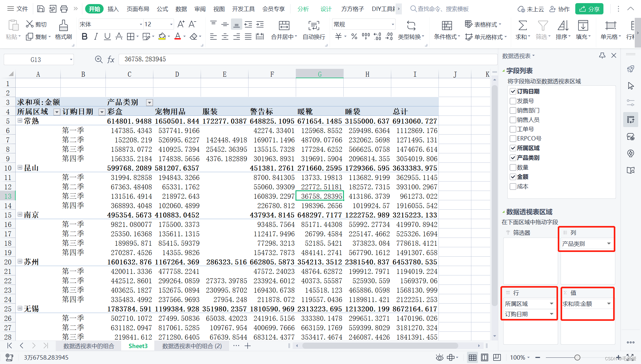This screenshot has height=364, width=641.
Task: Check the 销售人员 field checkbox
Action: pyautogui.click(x=513, y=120)
